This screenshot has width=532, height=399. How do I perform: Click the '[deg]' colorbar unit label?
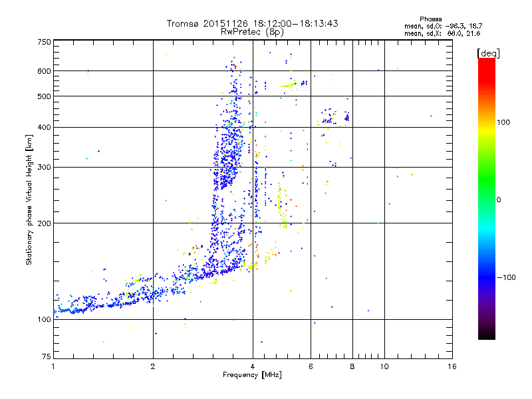pyautogui.click(x=488, y=53)
